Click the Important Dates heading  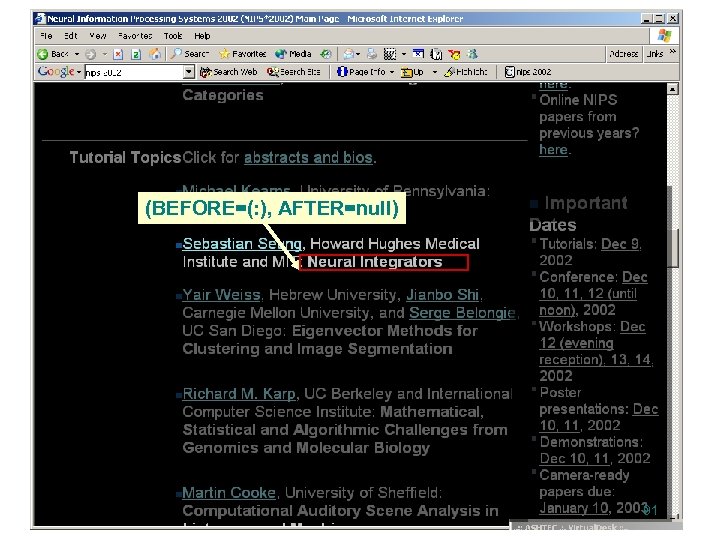[x=578, y=214]
